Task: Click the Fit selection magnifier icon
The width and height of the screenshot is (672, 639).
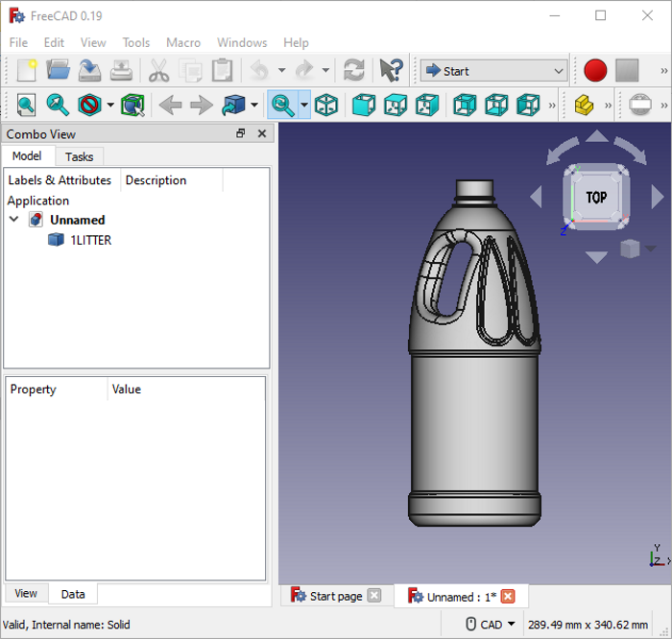Action: (59, 105)
